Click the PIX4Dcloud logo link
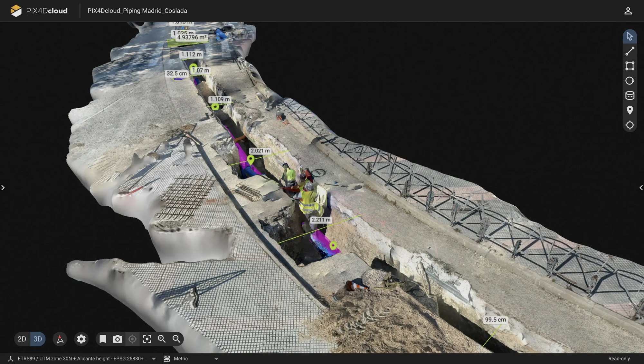 point(39,11)
